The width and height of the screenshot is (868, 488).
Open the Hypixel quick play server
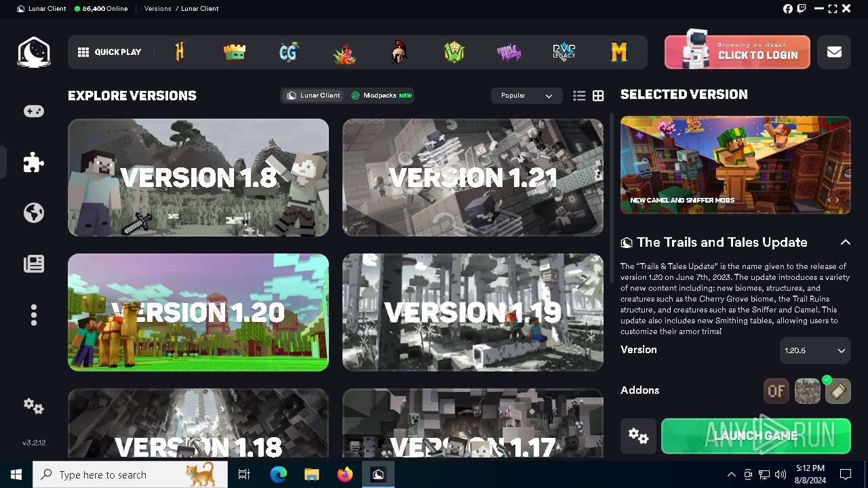click(180, 52)
